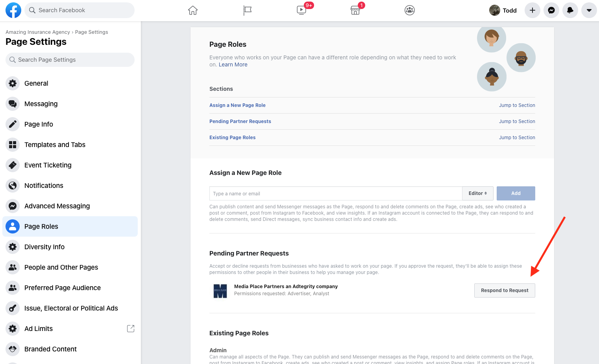Click the Page Roles person icon
The height and width of the screenshot is (364, 599).
coord(13,226)
